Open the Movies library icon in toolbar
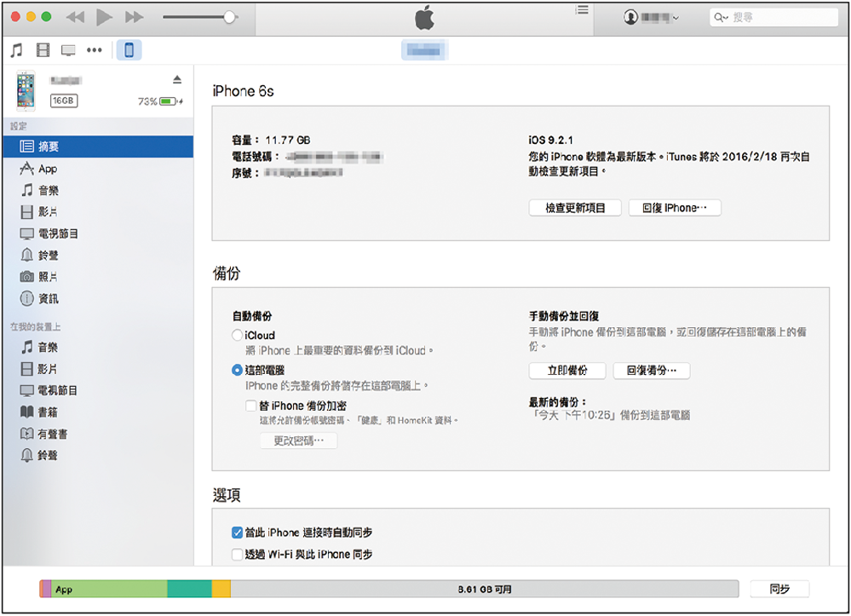Screen dimensions: 851x616 coord(43,50)
